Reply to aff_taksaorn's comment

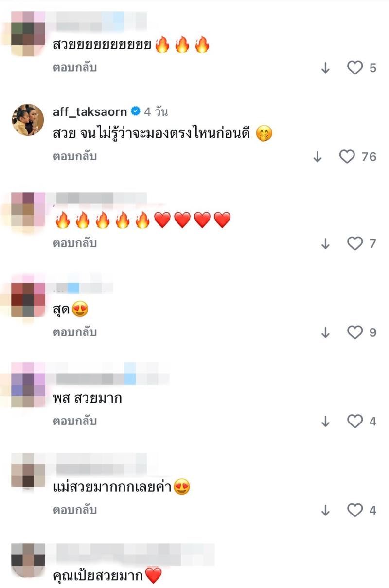click(75, 156)
